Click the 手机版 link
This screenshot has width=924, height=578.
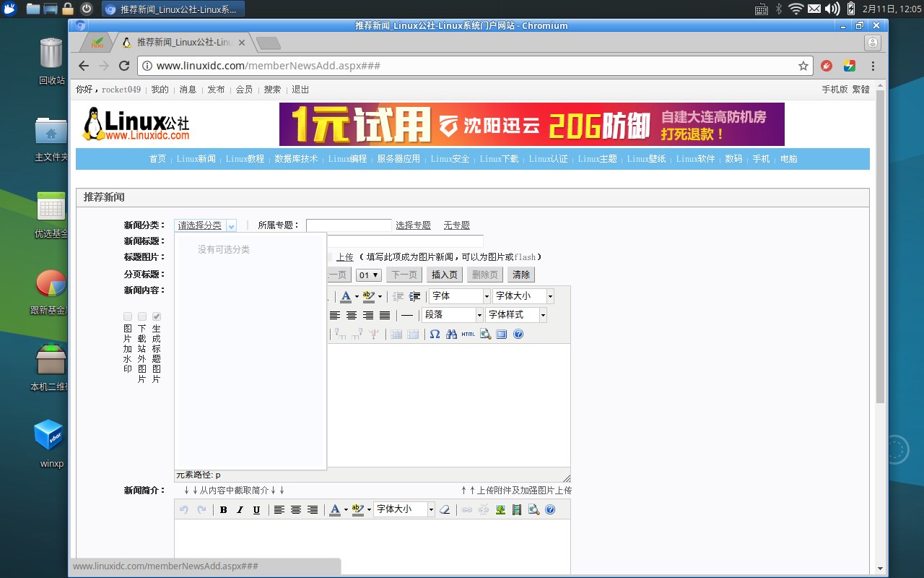click(x=834, y=90)
